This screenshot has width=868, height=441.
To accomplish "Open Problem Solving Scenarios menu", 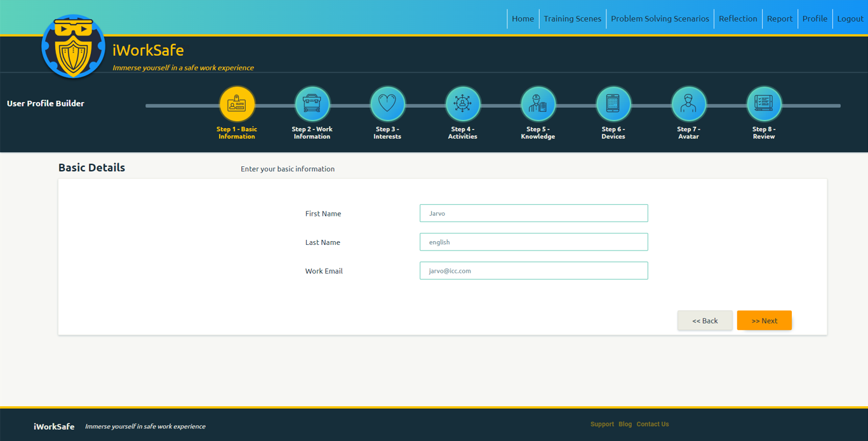I will click(x=660, y=18).
